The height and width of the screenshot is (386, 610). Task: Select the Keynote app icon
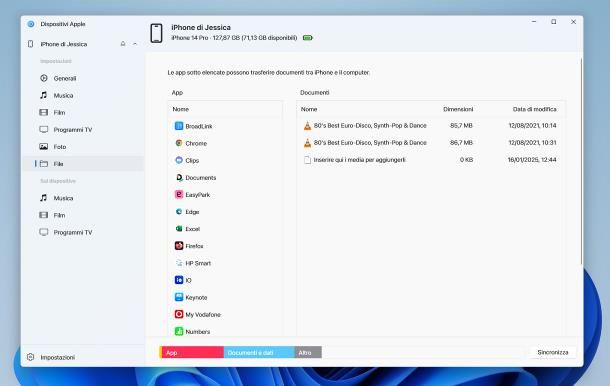[x=179, y=297]
